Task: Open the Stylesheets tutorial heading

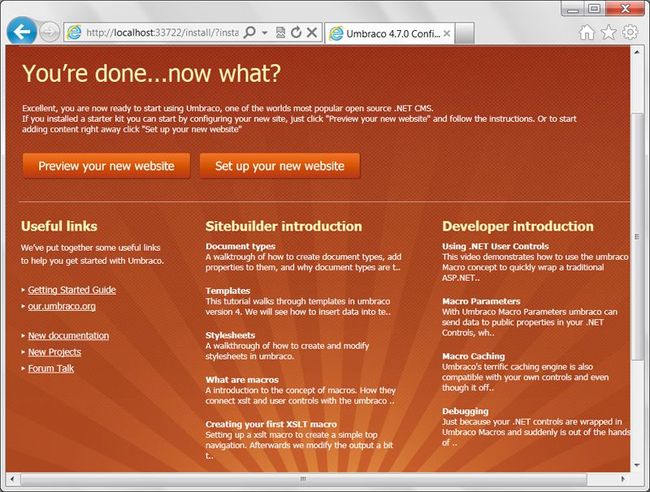Action: tap(230, 335)
